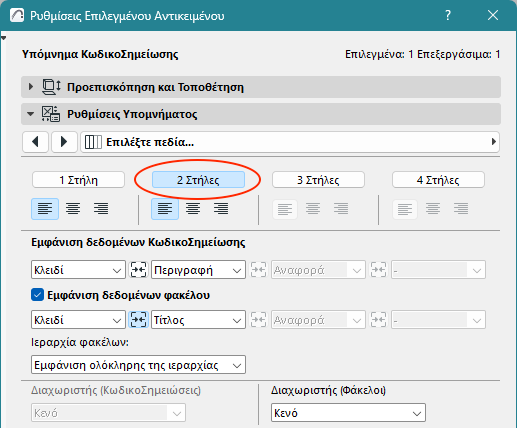Go to previous settings page arrow

(35, 142)
